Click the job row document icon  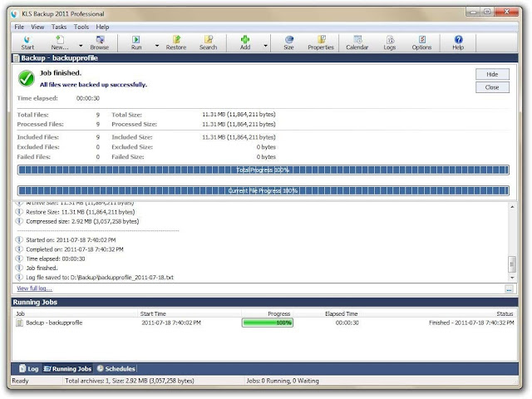[x=19, y=323]
